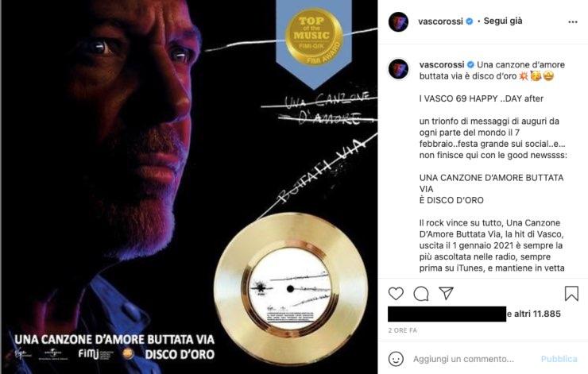Toggle the 'Segui già' following button

click(503, 21)
